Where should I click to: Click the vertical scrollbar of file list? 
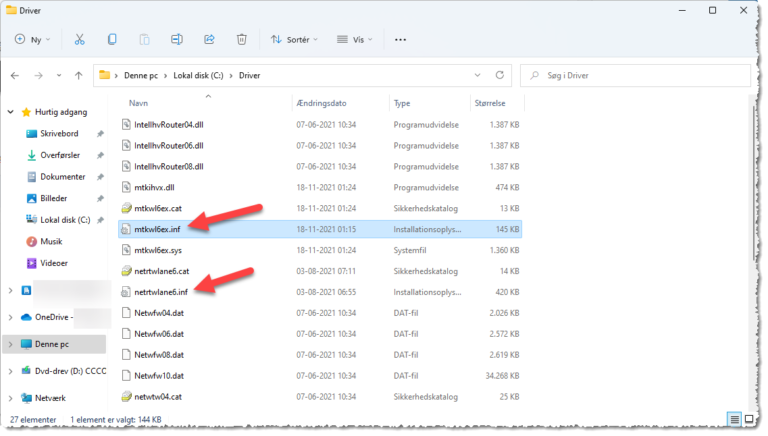[x=754, y=181]
